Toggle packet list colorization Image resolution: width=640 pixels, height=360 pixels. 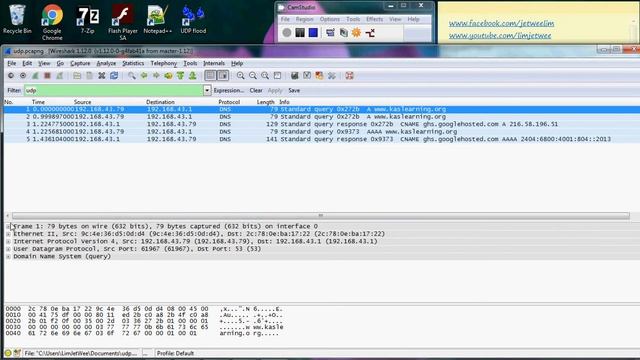click(x=210, y=76)
